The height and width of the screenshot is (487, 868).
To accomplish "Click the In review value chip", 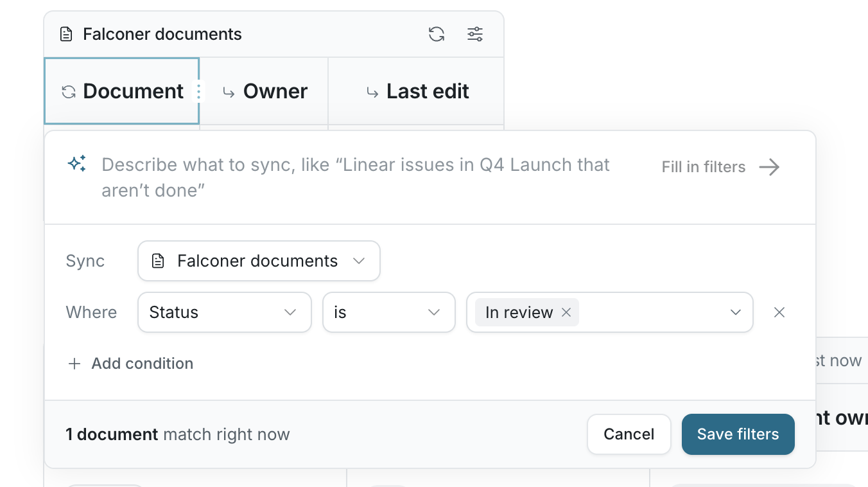I will [527, 312].
